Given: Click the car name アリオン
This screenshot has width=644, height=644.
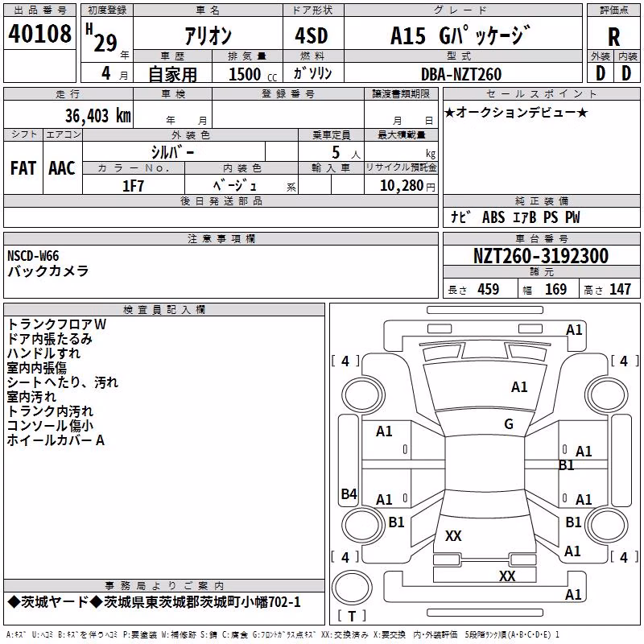Looking at the screenshot, I should point(208,35).
